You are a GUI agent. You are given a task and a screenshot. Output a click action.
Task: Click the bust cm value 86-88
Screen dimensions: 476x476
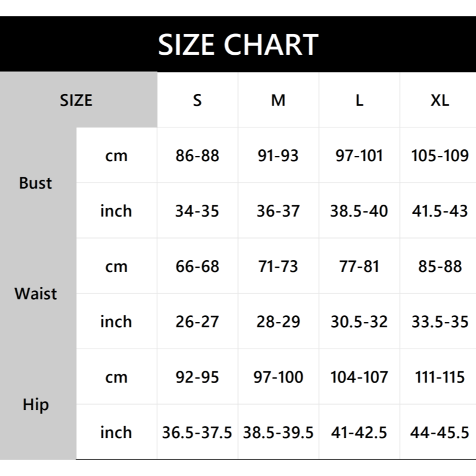[x=198, y=156]
